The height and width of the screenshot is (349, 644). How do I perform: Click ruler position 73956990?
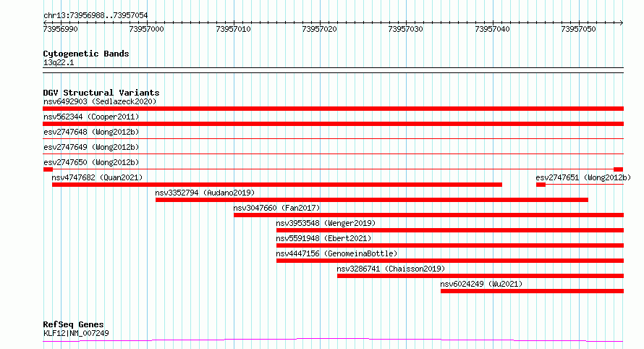(60, 29)
